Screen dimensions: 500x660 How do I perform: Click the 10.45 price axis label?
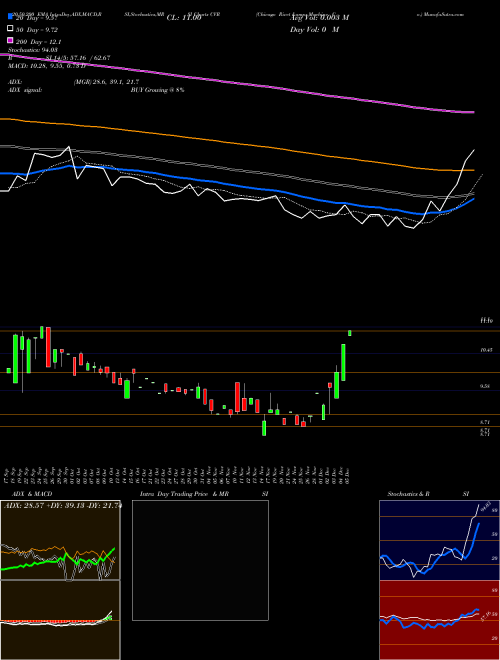486,350
